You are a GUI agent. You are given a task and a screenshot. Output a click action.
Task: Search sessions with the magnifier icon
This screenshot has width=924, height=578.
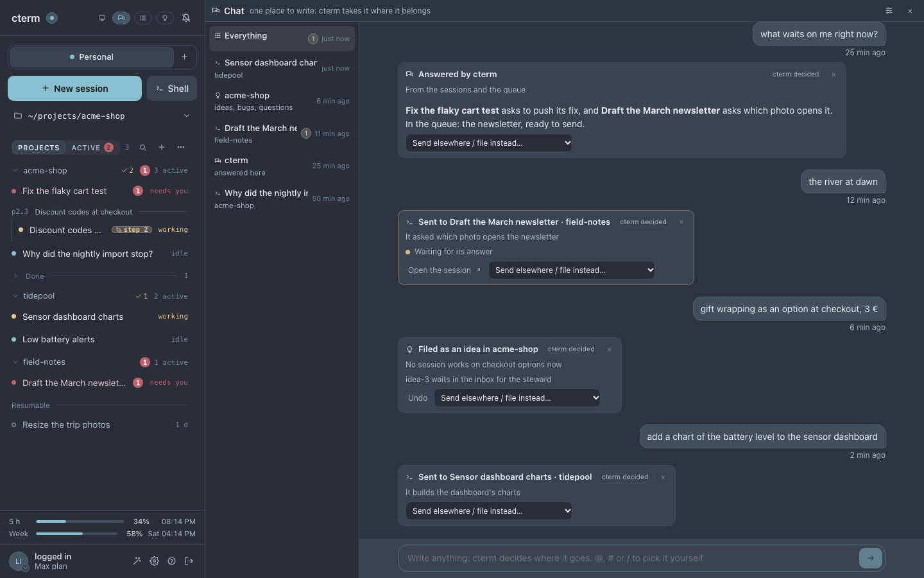click(x=143, y=148)
